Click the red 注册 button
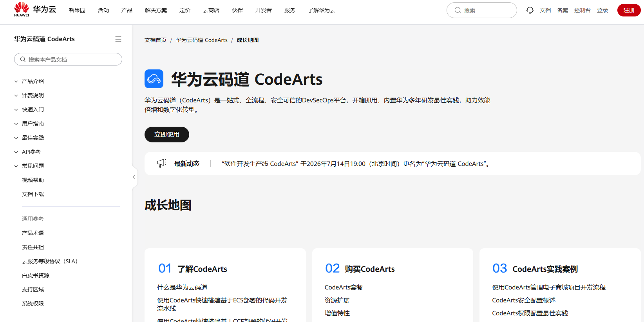Viewport: 644px width, 322px height. coord(629,10)
